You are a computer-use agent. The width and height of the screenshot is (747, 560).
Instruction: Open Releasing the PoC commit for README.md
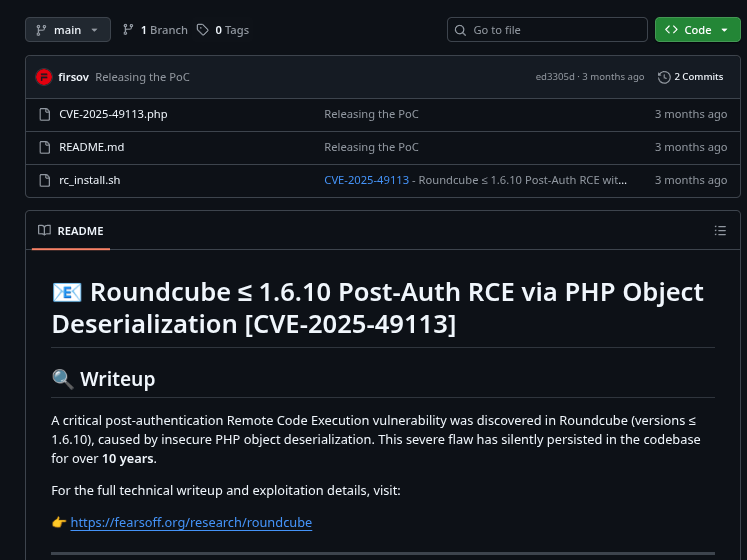pos(371,147)
